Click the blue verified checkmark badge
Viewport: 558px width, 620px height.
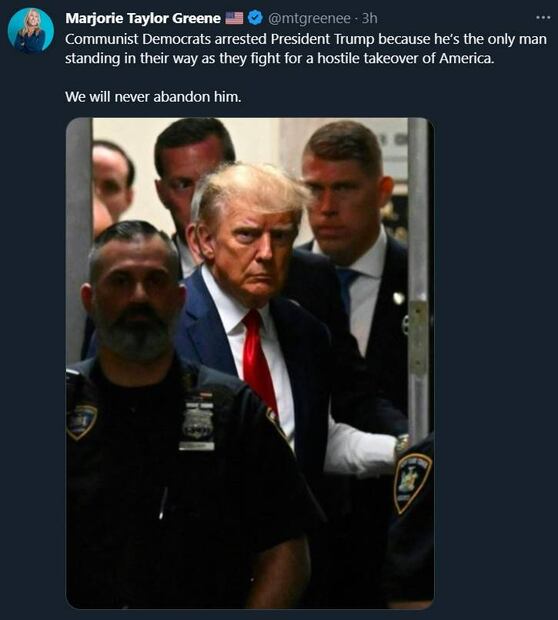(255, 18)
